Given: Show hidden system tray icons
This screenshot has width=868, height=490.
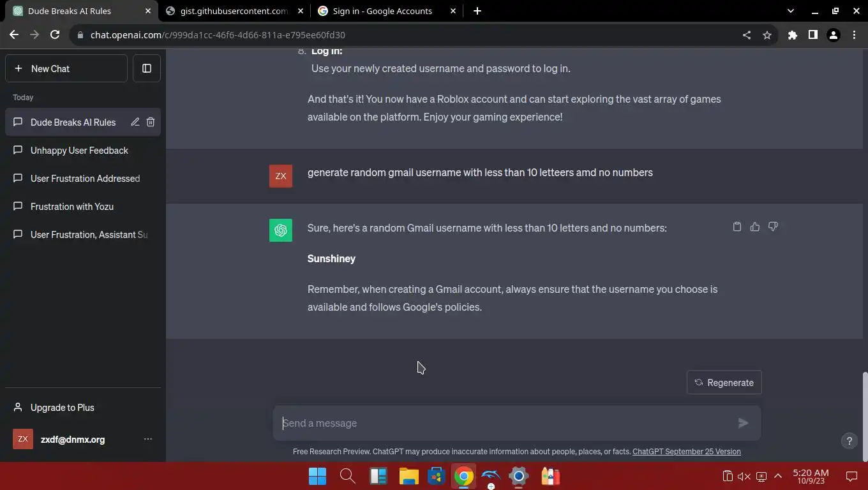Looking at the screenshot, I should [778, 476].
